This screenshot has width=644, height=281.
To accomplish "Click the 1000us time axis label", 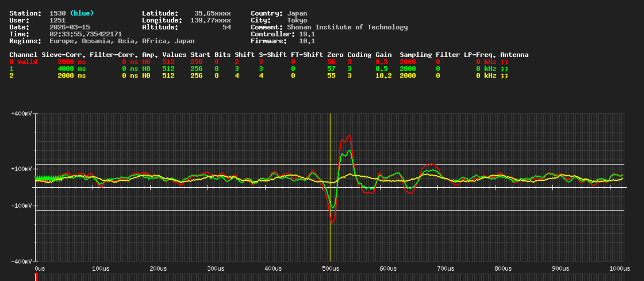I will (x=619, y=269).
